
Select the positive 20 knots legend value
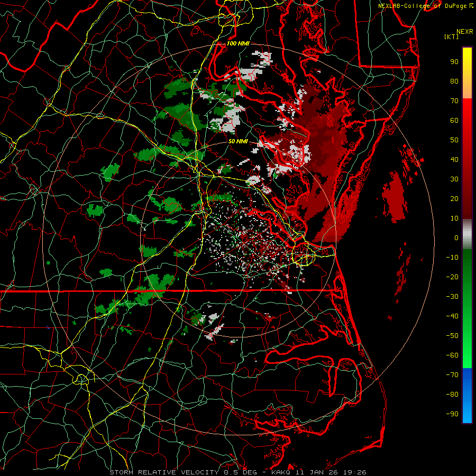[454, 198]
